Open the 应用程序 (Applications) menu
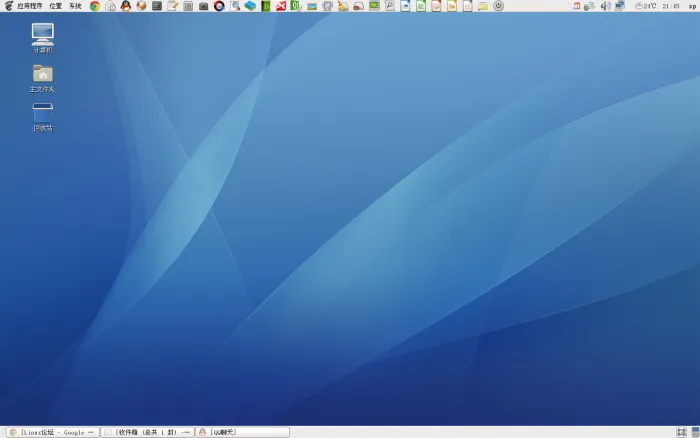700x438 pixels. point(30,6)
